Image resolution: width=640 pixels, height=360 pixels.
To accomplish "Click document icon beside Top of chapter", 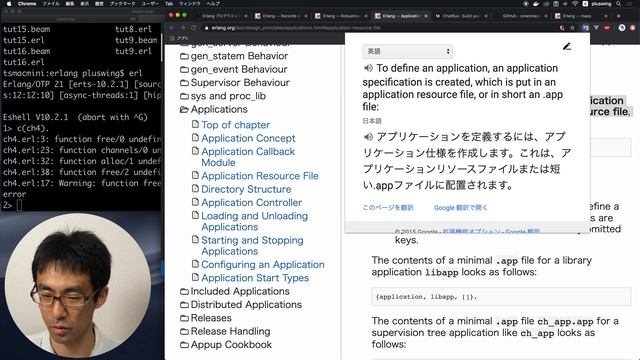I will (x=195, y=124).
